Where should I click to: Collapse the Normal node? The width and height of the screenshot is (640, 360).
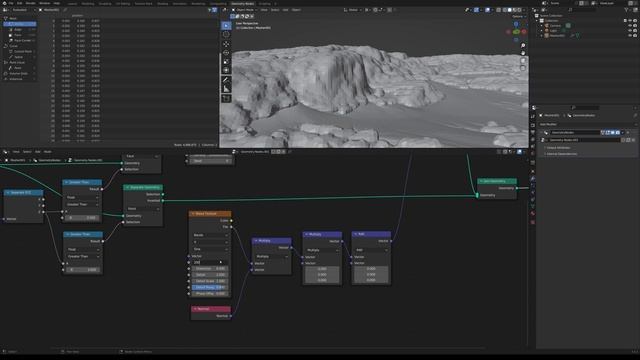point(196,309)
